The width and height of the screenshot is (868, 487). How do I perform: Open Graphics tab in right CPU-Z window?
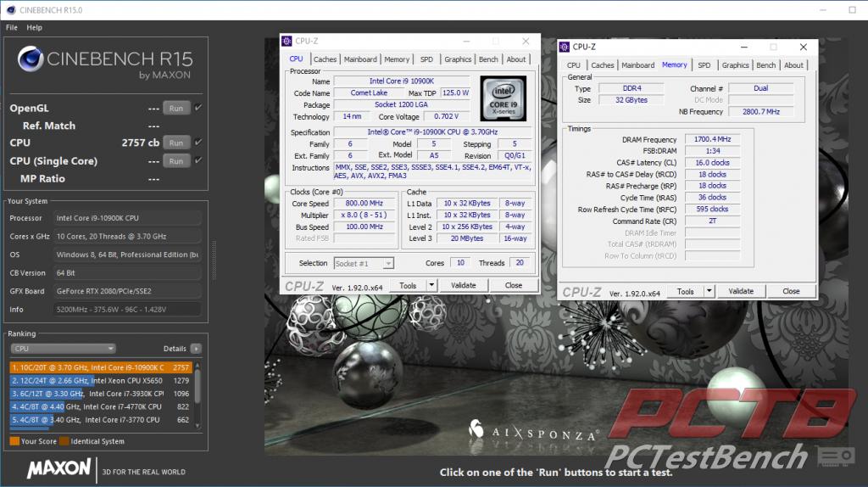[735, 65]
